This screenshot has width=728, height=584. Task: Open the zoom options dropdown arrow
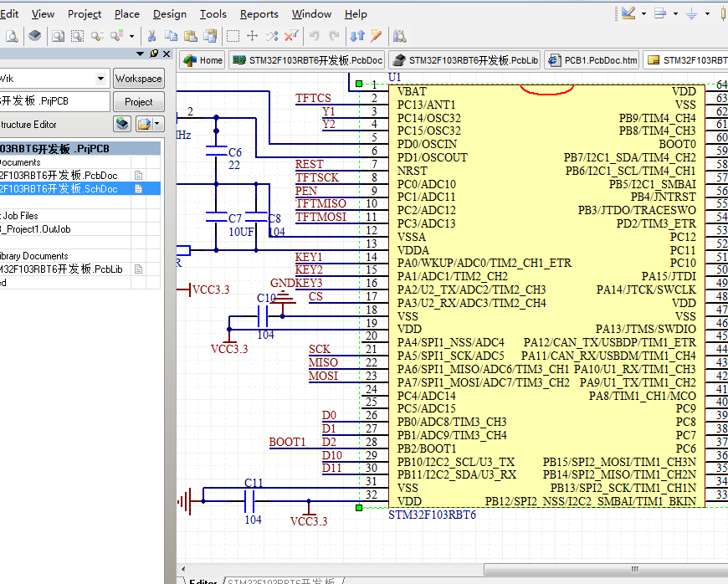[132, 36]
